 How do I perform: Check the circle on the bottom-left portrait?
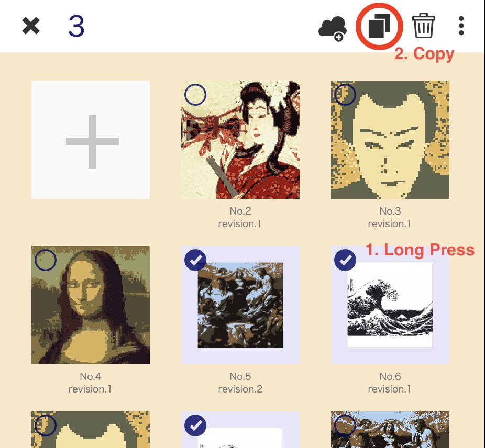[46, 425]
